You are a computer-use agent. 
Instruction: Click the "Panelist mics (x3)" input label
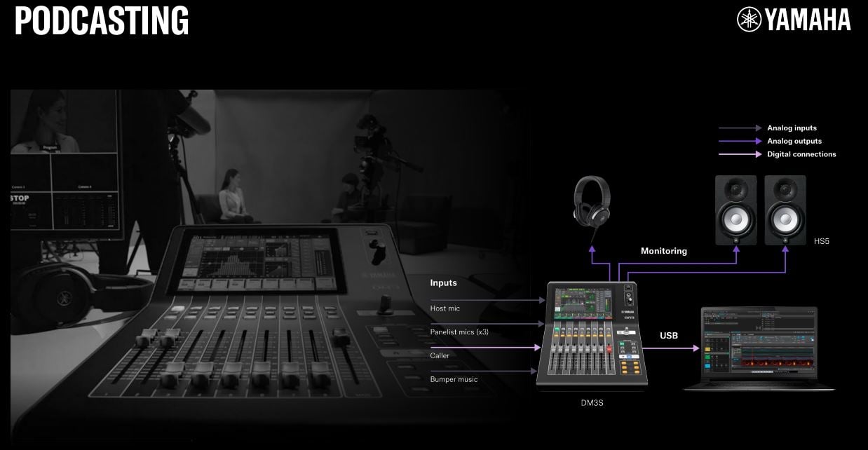[459, 332]
